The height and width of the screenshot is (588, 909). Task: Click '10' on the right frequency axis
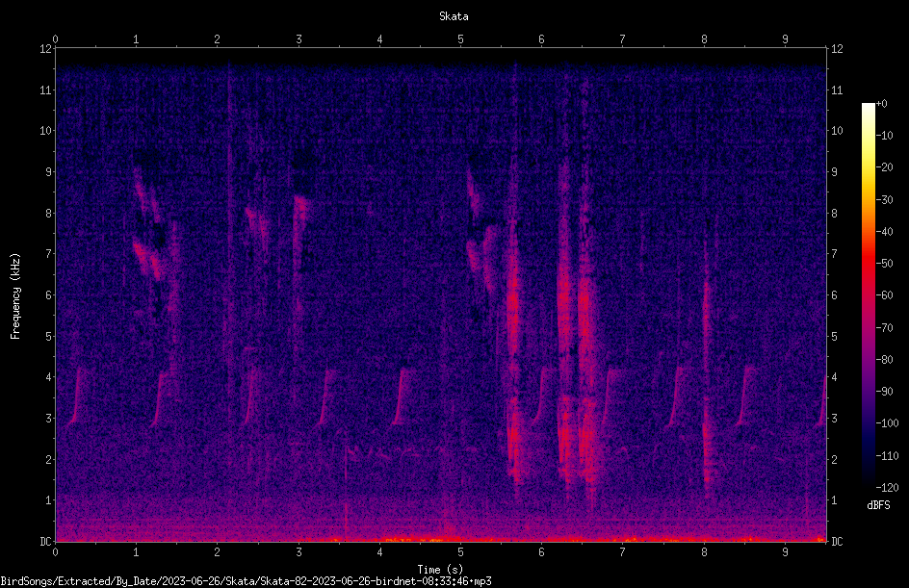click(837, 131)
